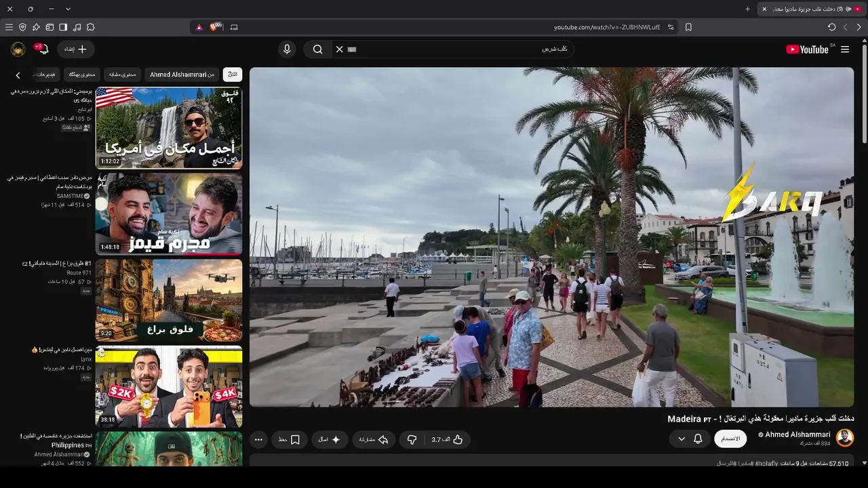Open more actions three-dot menu under video
Image resolution: width=868 pixels, height=488 pixels.
pyautogui.click(x=258, y=440)
